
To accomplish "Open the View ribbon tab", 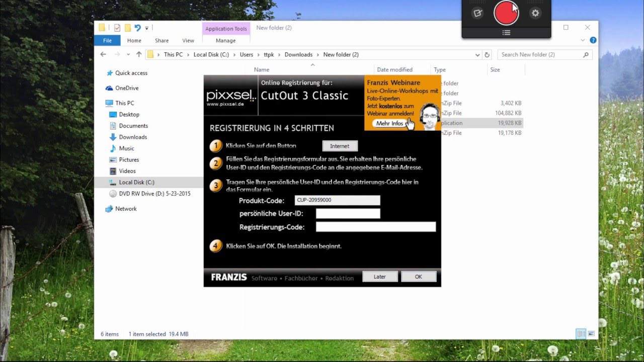I will (188, 41).
